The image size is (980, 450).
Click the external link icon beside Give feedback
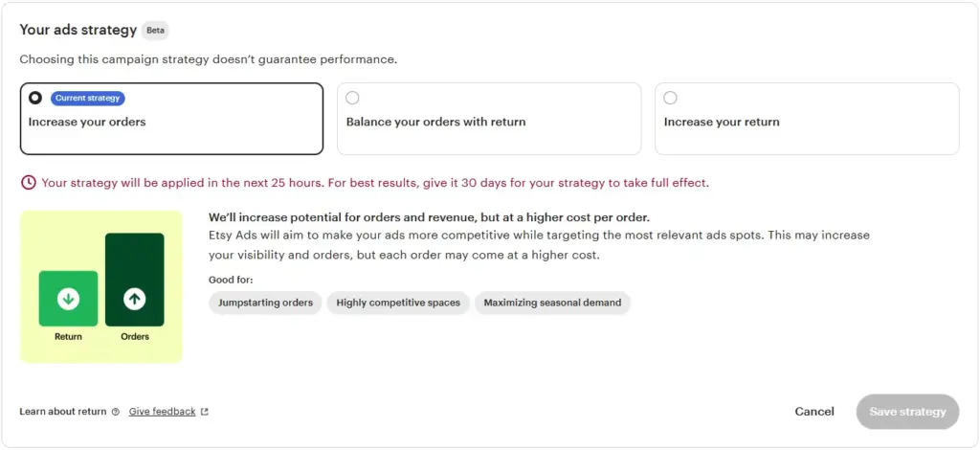204,412
